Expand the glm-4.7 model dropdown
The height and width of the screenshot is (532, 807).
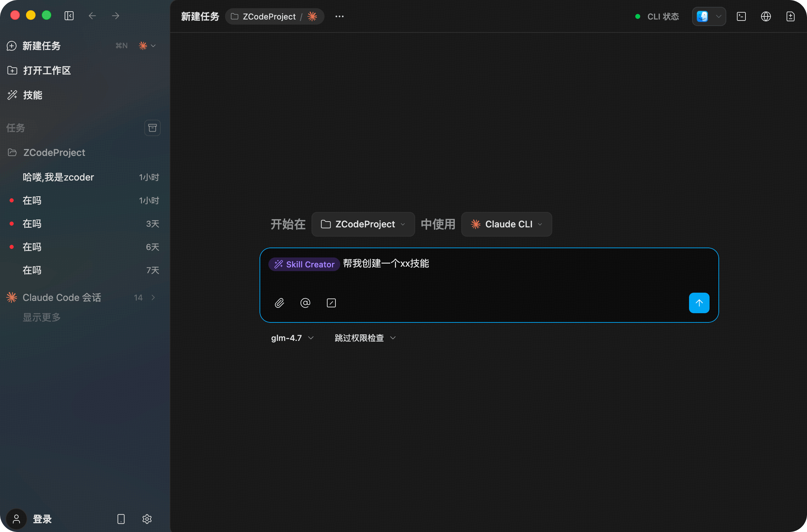coord(292,338)
